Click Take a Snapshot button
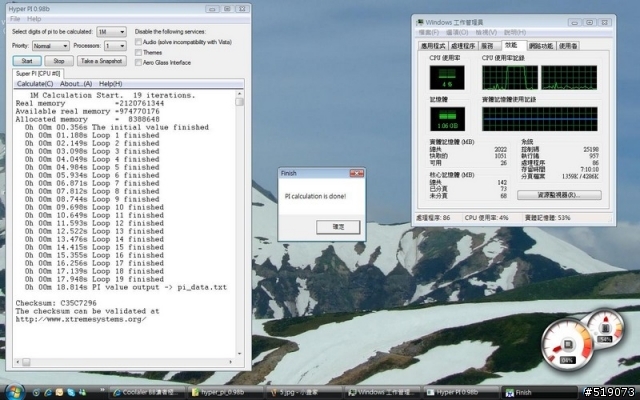Viewport: 640px width, 400px height. coord(102,61)
